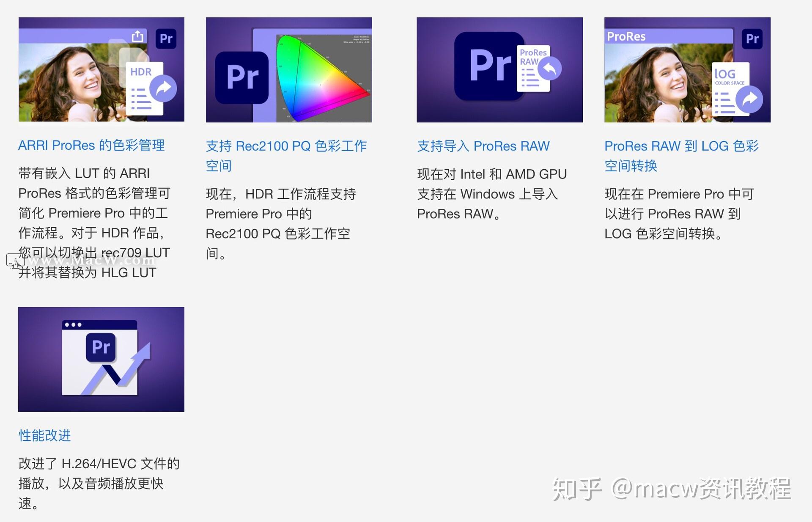Click the 性能改进 feature thumbnail
This screenshot has height=522, width=812.
(x=101, y=360)
